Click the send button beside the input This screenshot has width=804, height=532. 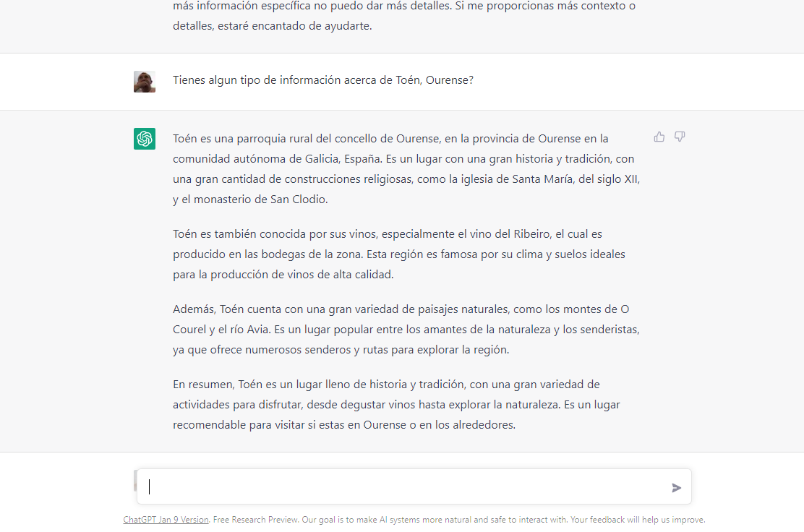677,487
